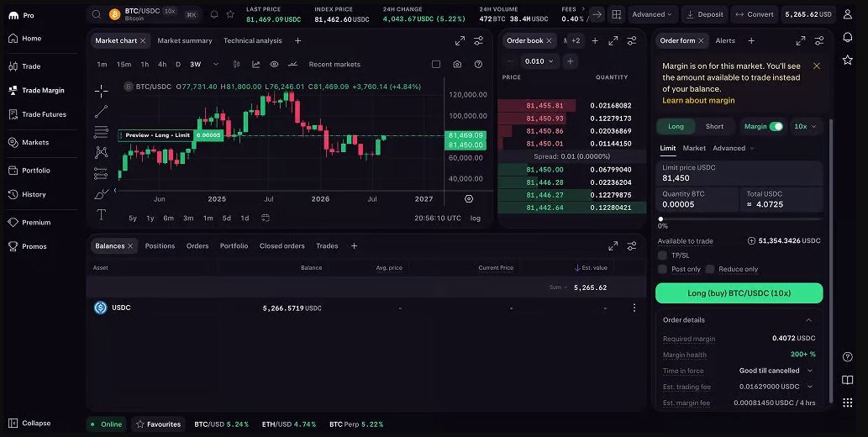Select the crosshair cursor tool
The width and height of the screenshot is (868, 437).
pos(102,91)
